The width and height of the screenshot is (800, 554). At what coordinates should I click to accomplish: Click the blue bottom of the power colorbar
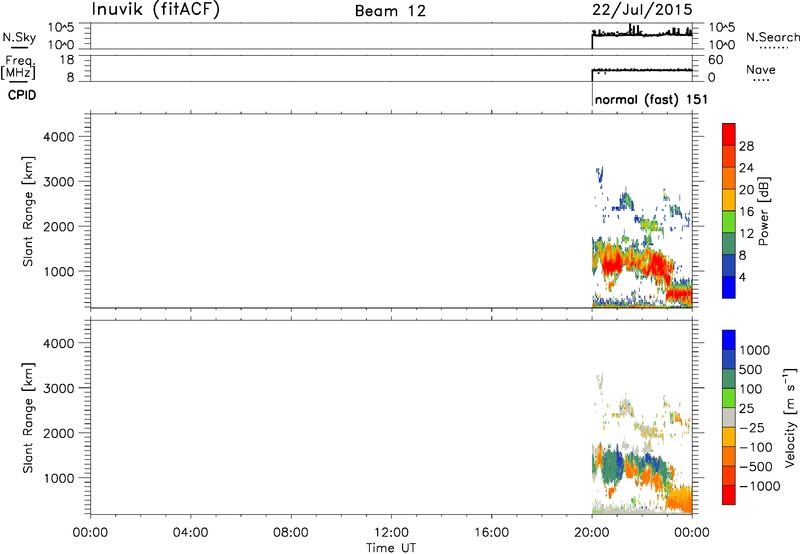(x=729, y=287)
